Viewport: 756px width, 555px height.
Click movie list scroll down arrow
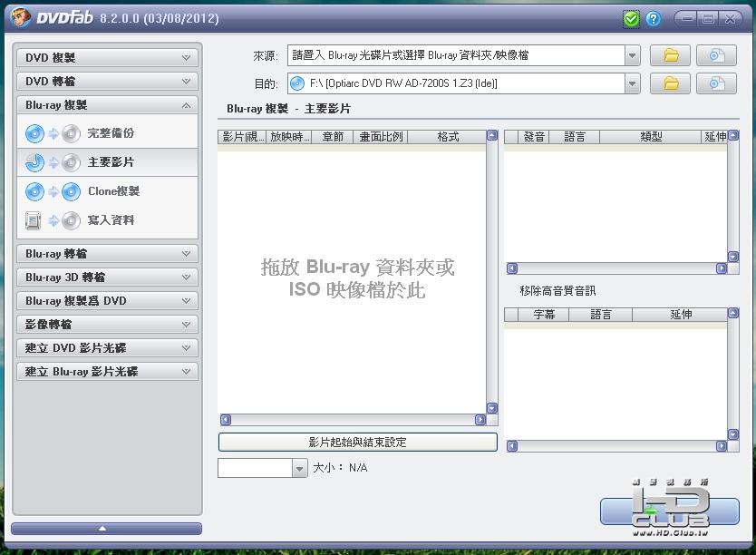pyautogui.click(x=492, y=408)
